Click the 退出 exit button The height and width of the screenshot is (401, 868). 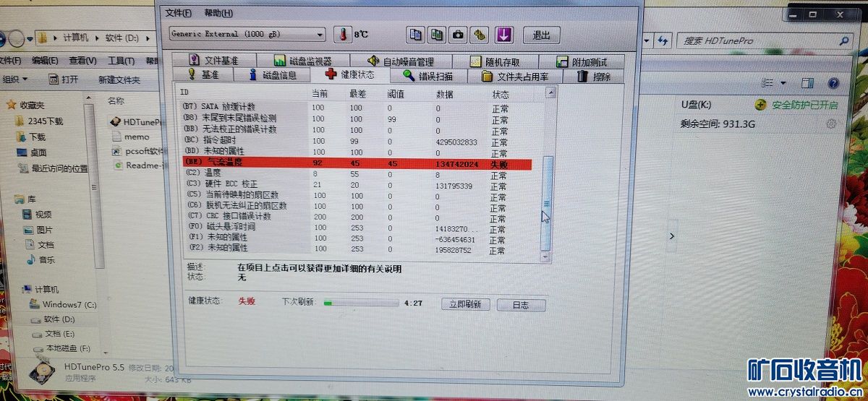(x=541, y=35)
